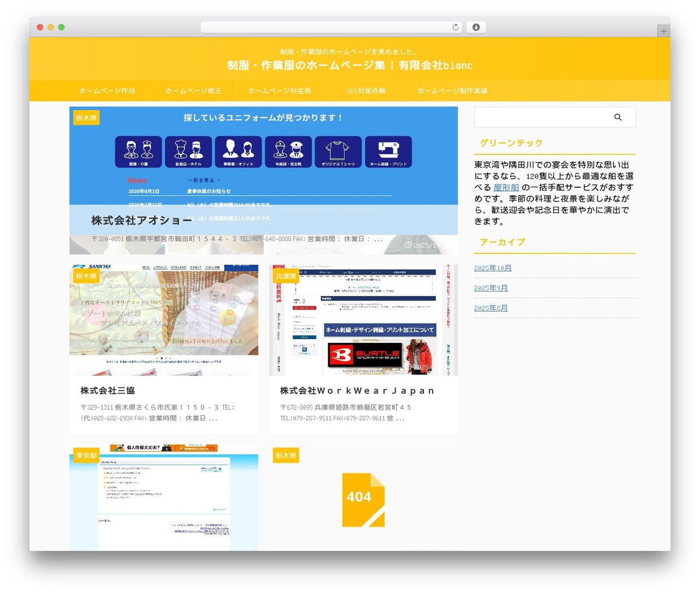Open the 2025年9月 archive link
Image resolution: width=700 pixels, height=593 pixels.
(x=491, y=288)
